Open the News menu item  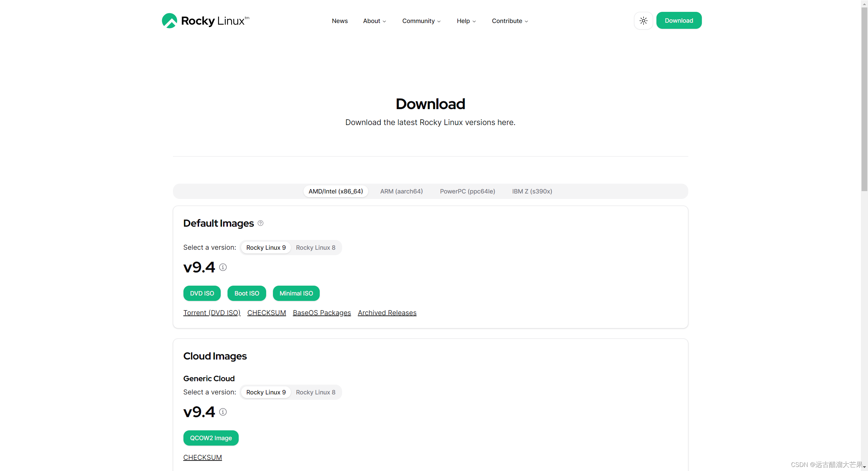[340, 21]
